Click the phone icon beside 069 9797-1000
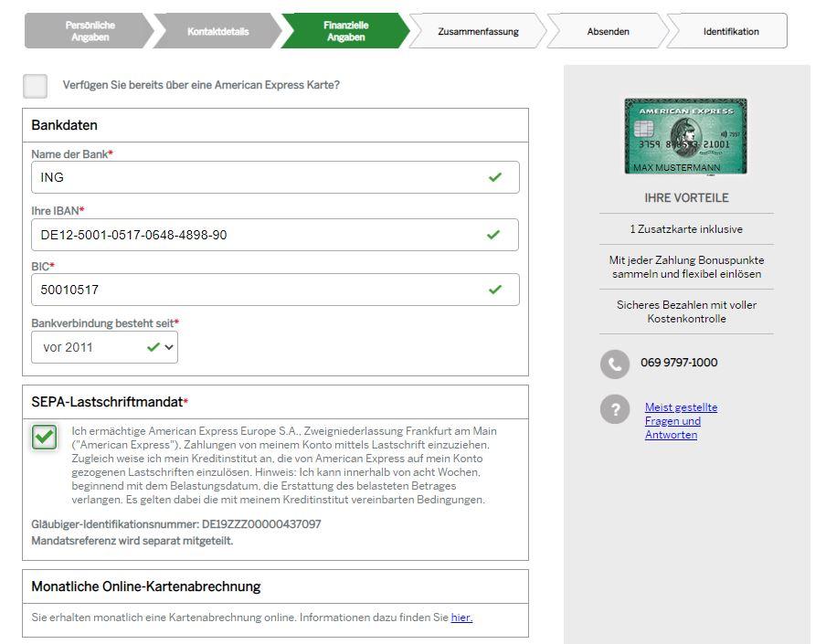826x644 pixels. [615, 364]
